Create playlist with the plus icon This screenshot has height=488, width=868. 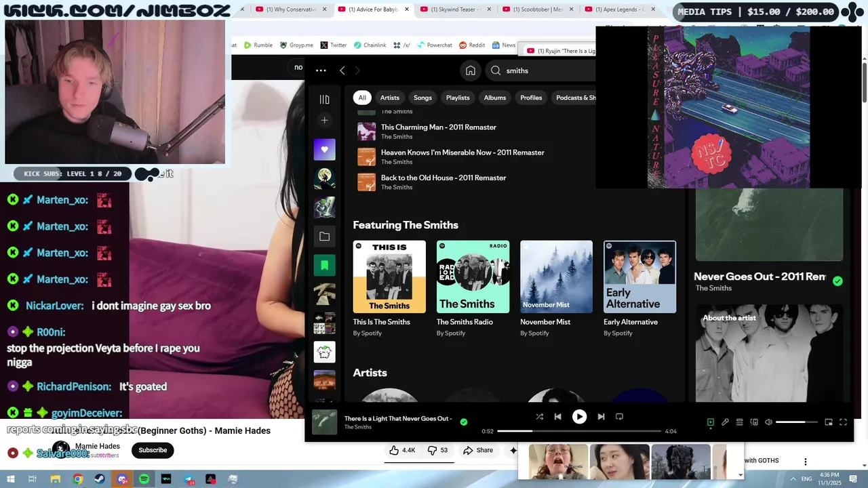click(x=324, y=121)
